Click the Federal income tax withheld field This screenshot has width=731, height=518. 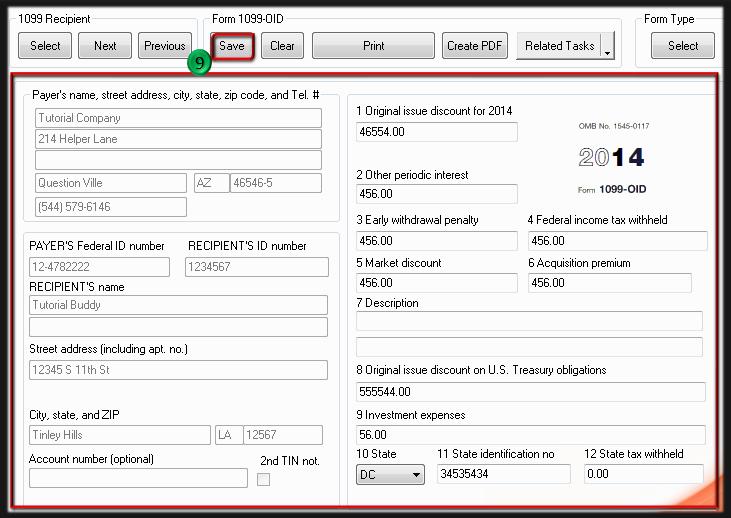[x=618, y=241]
